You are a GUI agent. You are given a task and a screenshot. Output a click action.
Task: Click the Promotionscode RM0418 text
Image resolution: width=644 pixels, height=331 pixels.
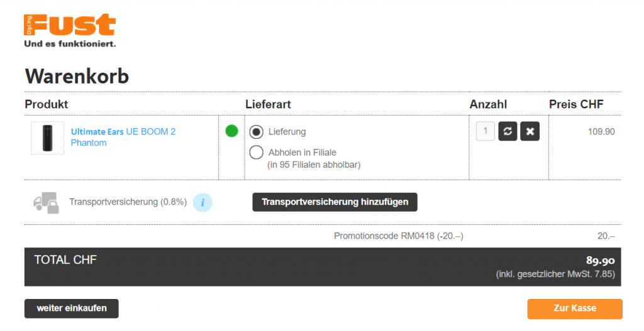coord(398,236)
